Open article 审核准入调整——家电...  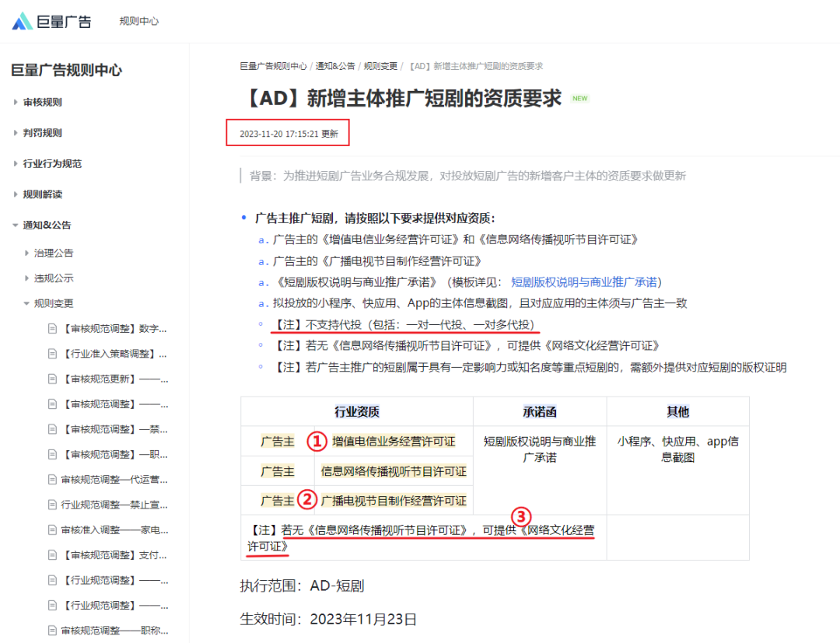pyautogui.click(x=114, y=530)
